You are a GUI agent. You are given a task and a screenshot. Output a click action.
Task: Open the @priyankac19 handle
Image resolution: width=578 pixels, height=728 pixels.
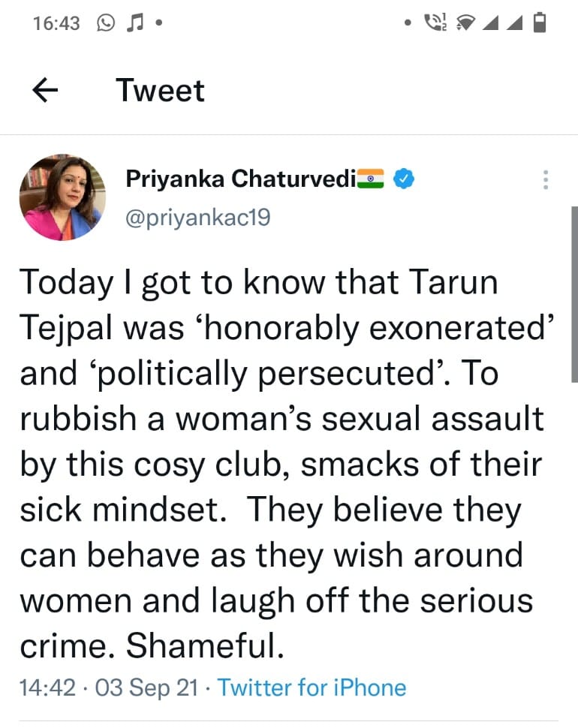click(197, 217)
